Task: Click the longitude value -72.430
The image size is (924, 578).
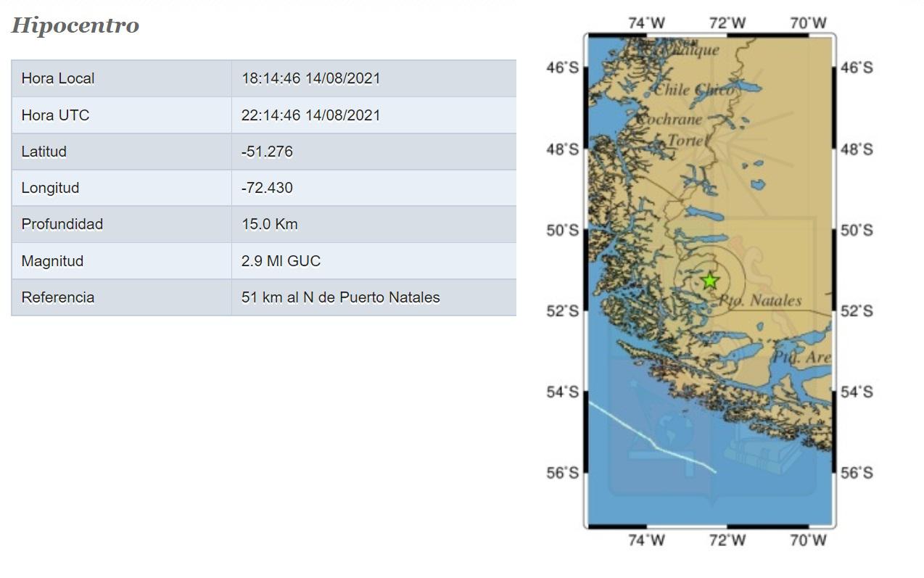Action: [x=267, y=188]
